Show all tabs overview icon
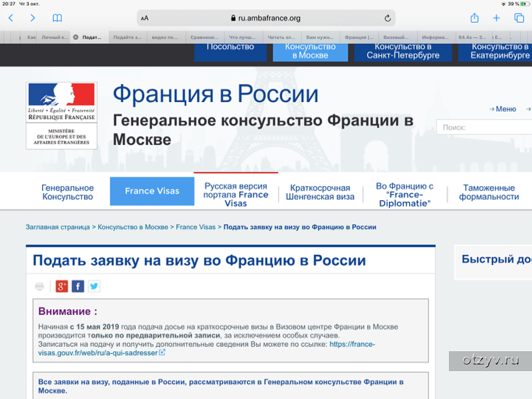The image size is (532, 399). pos(519,18)
